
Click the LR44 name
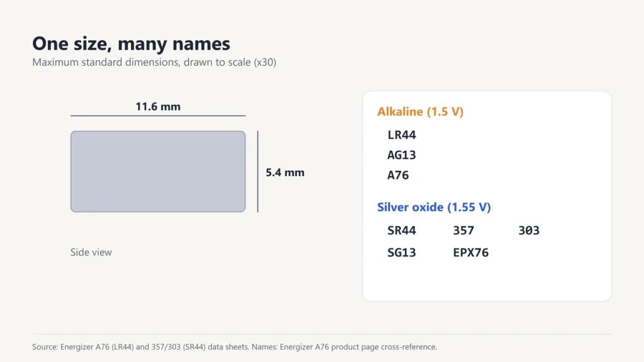click(402, 134)
